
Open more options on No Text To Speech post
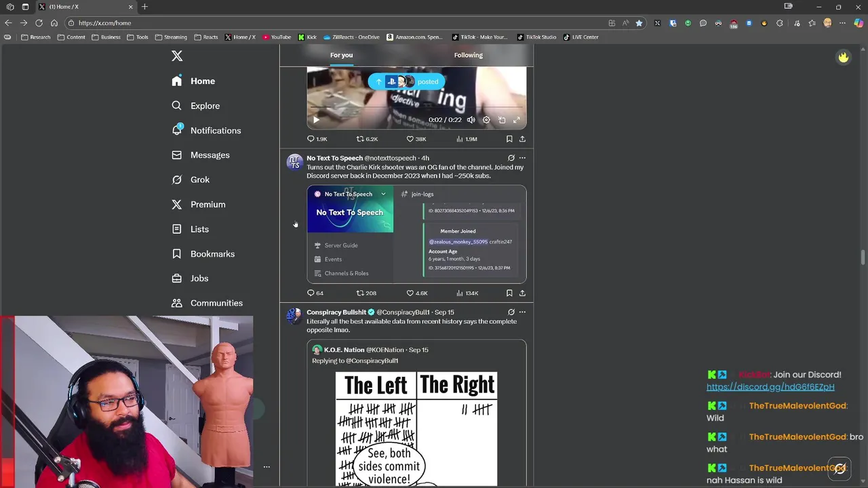(x=522, y=158)
